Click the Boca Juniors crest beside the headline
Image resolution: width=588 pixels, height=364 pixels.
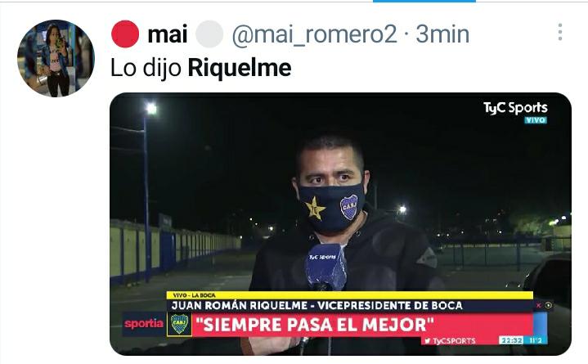(x=179, y=324)
